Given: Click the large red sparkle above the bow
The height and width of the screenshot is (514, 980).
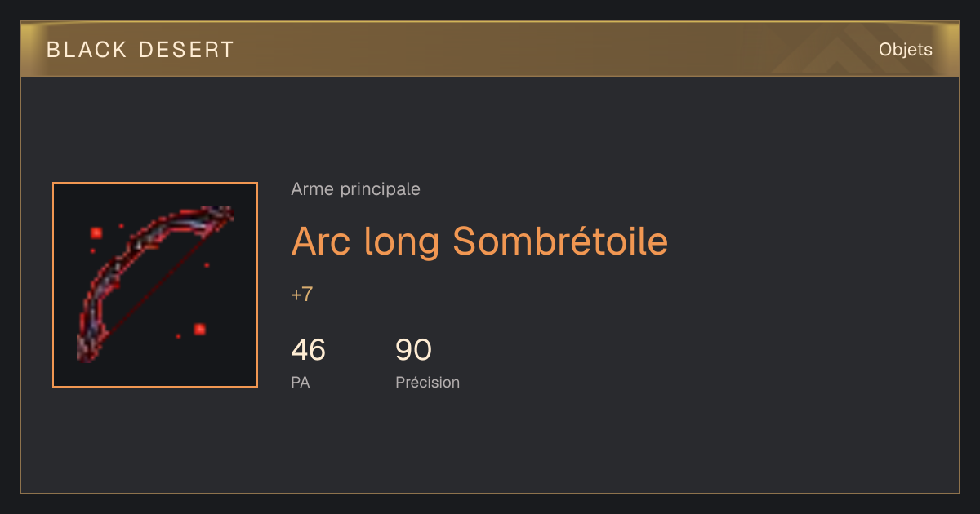Looking at the screenshot, I should [x=96, y=233].
